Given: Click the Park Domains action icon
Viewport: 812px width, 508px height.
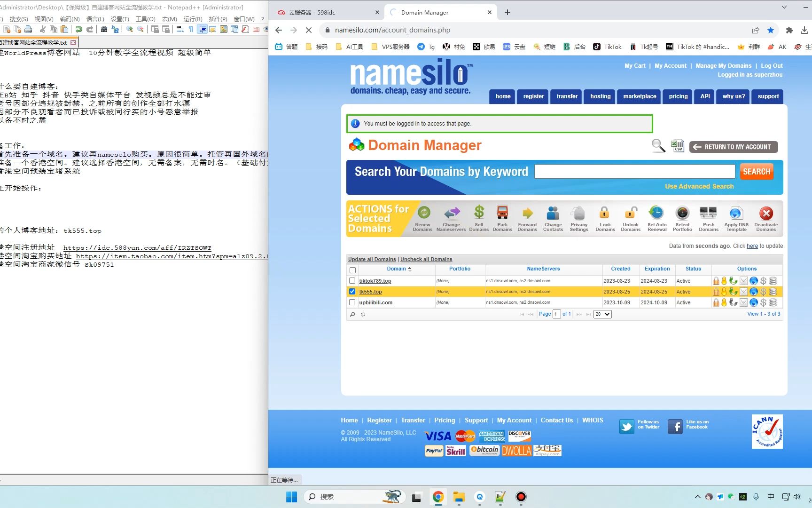Looking at the screenshot, I should click(x=502, y=213).
